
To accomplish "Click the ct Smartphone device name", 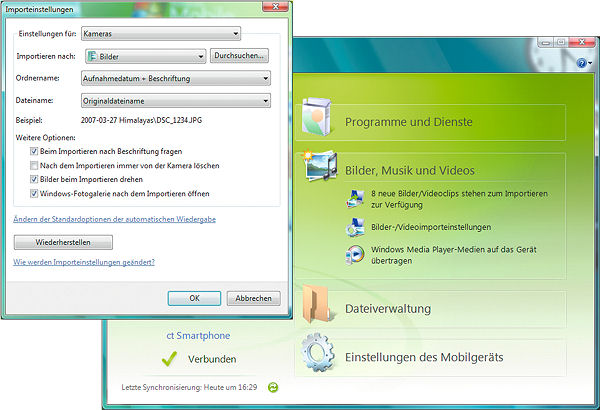I will pyautogui.click(x=198, y=336).
